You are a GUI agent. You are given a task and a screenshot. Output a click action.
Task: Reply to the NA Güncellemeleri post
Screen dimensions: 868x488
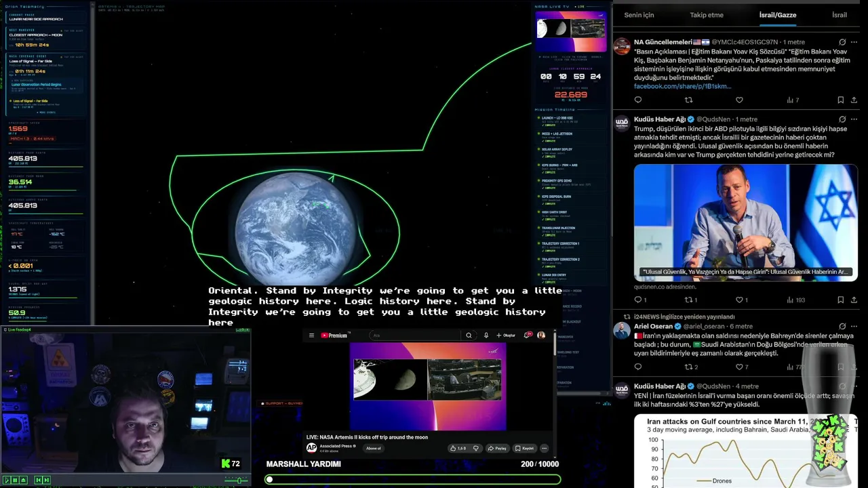(638, 100)
